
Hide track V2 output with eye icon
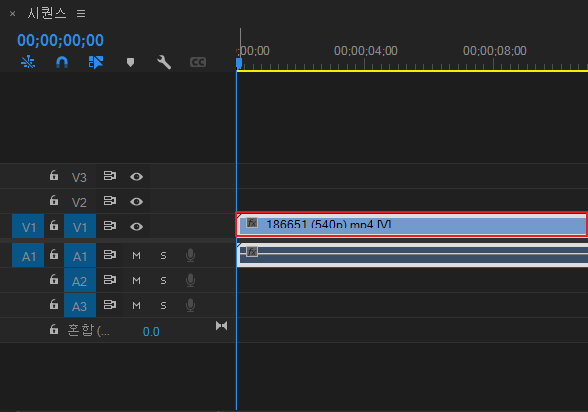tap(136, 202)
